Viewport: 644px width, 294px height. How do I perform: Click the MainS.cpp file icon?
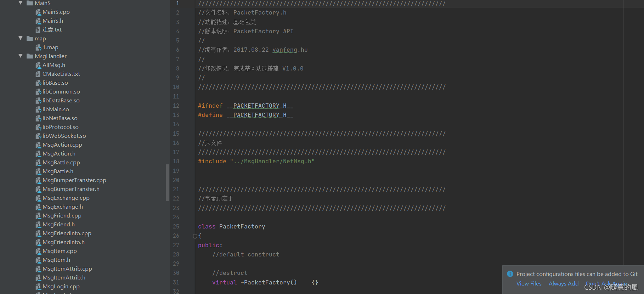38,12
